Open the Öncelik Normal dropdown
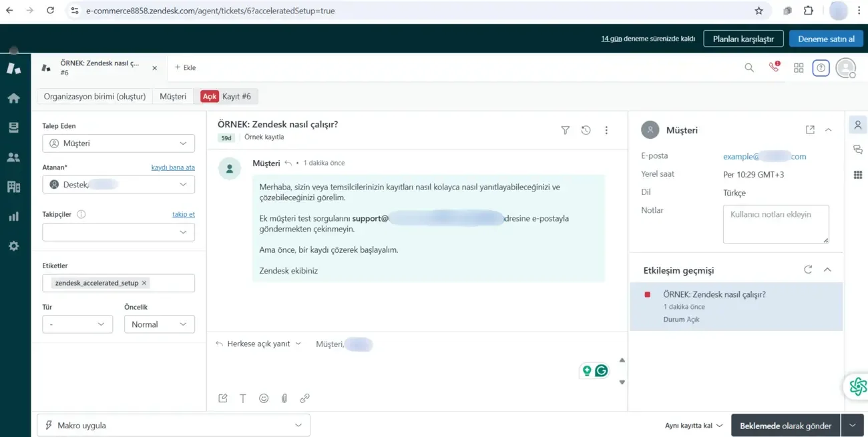868x437 pixels. (x=160, y=324)
